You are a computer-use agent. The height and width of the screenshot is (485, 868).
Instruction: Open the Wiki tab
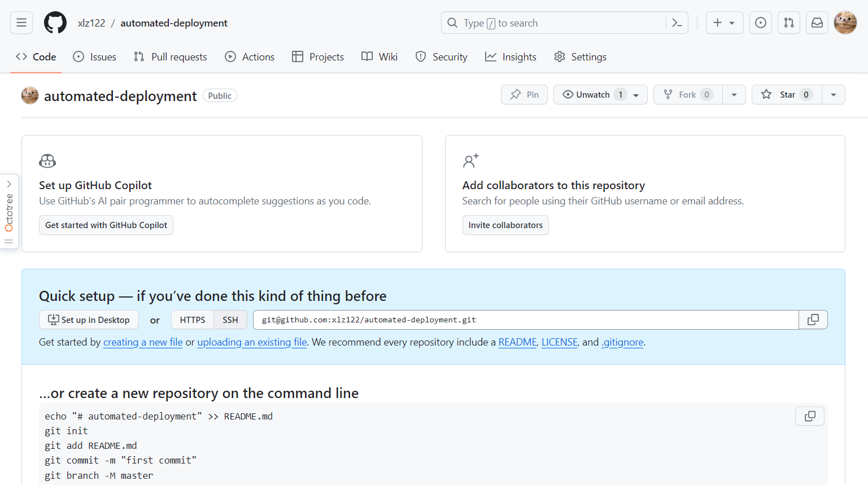pos(380,57)
